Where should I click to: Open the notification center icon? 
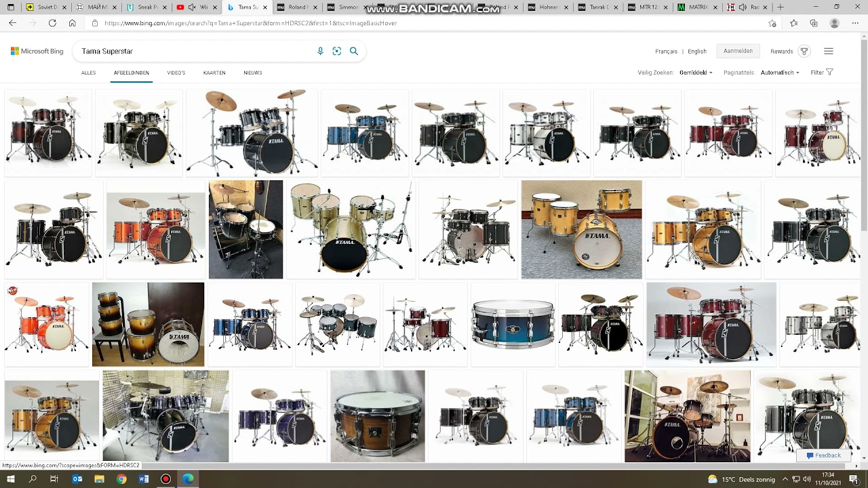pos(854,479)
